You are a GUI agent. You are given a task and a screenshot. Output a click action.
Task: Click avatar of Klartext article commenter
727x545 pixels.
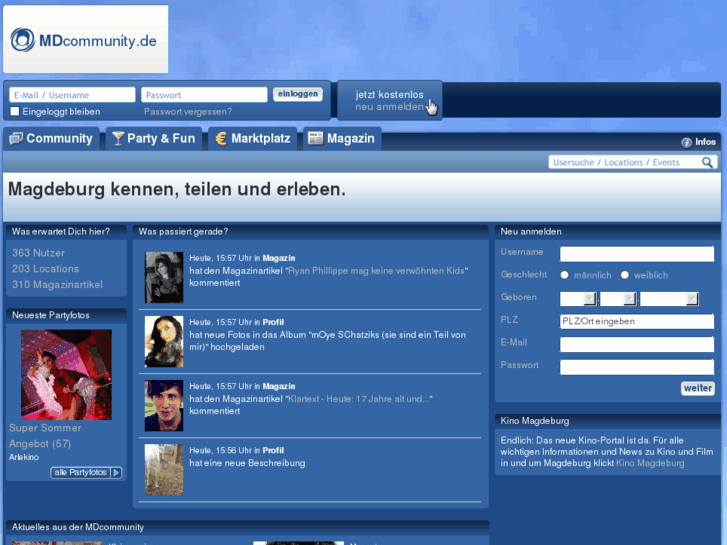[x=164, y=405]
